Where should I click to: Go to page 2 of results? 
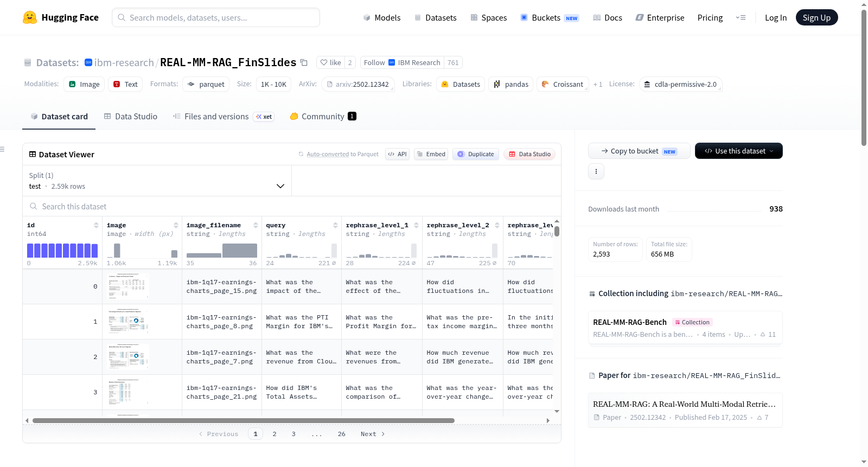tap(275, 434)
